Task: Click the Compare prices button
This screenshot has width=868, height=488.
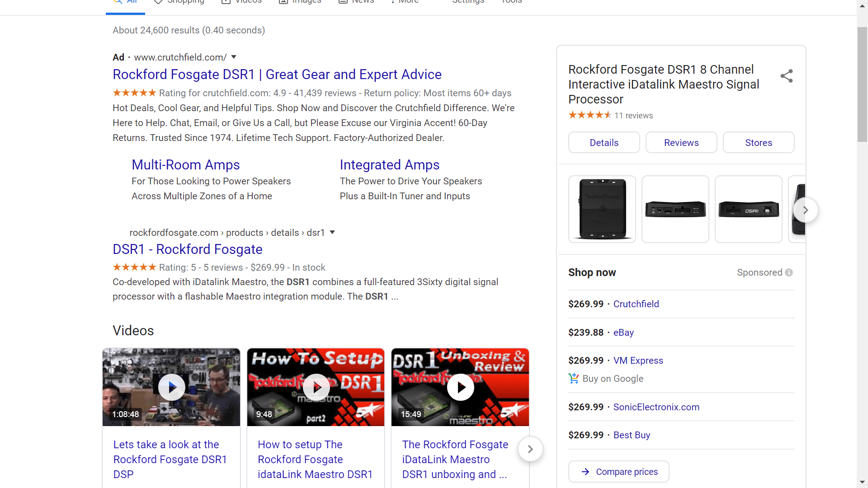Action: 619,472
